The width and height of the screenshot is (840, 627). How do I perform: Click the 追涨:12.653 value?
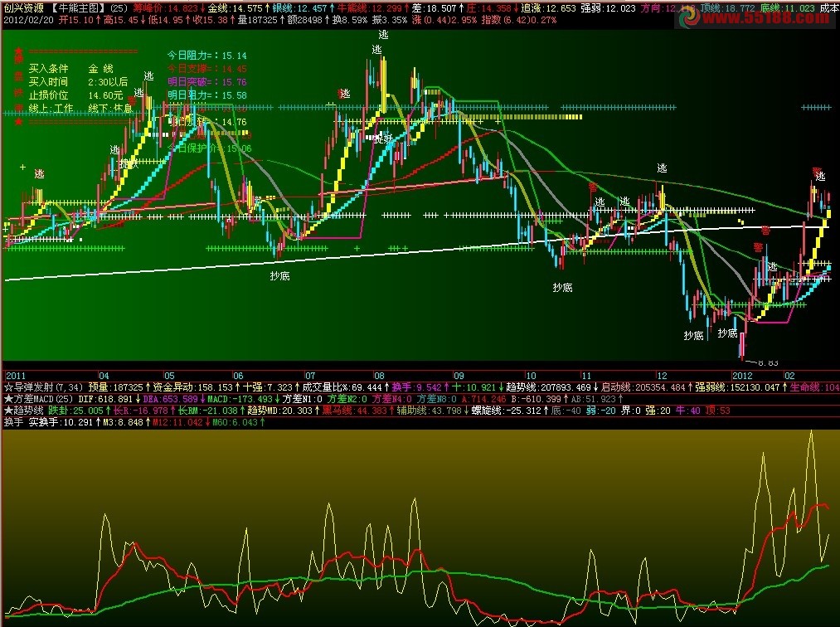[x=548, y=8]
